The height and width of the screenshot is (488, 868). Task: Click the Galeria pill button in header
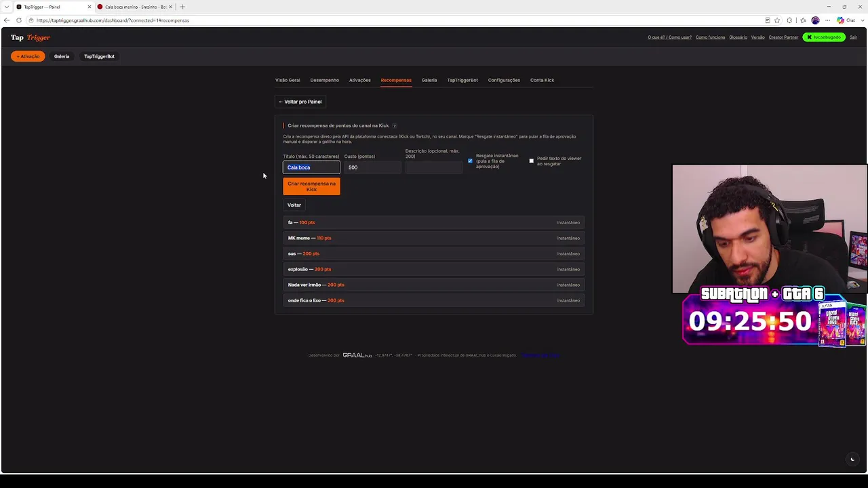click(x=62, y=56)
